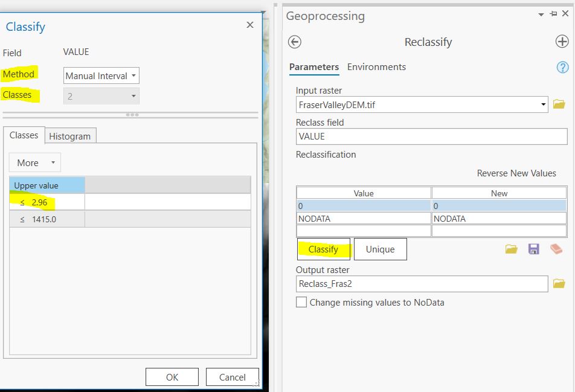
Task: Load reclassification table with folder icon
Action: click(512, 249)
